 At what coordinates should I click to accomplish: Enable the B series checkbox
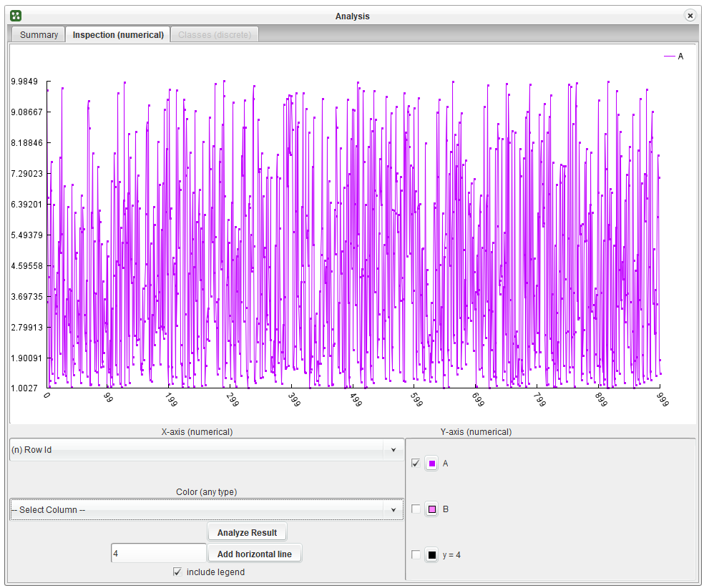pos(416,509)
